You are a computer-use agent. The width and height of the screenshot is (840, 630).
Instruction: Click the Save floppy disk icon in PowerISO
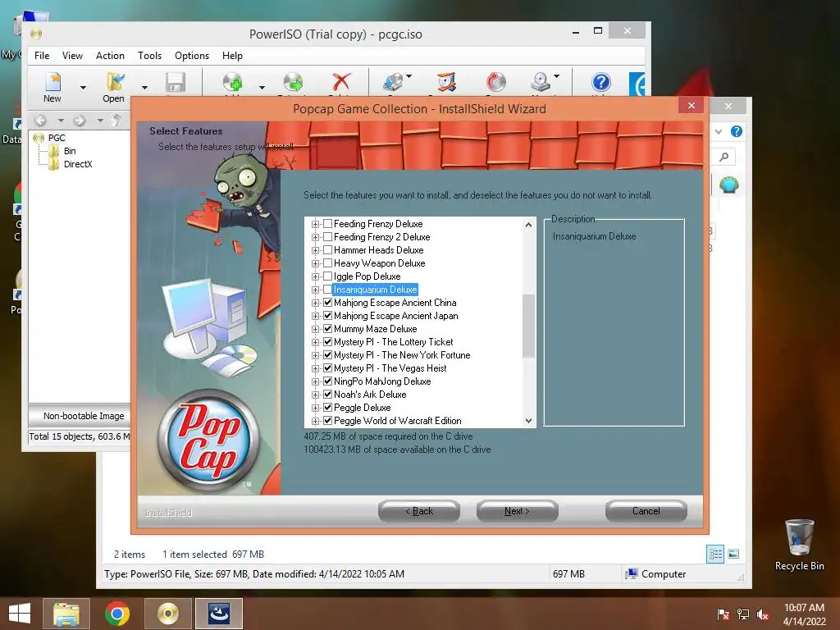click(x=176, y=83)
